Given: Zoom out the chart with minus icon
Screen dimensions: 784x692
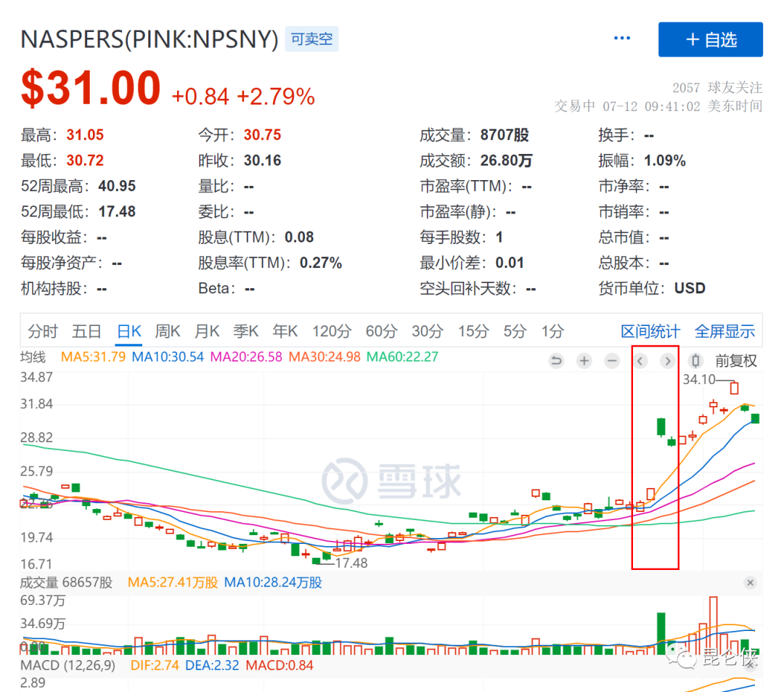Looking at the screenshot, I should 612,361.
